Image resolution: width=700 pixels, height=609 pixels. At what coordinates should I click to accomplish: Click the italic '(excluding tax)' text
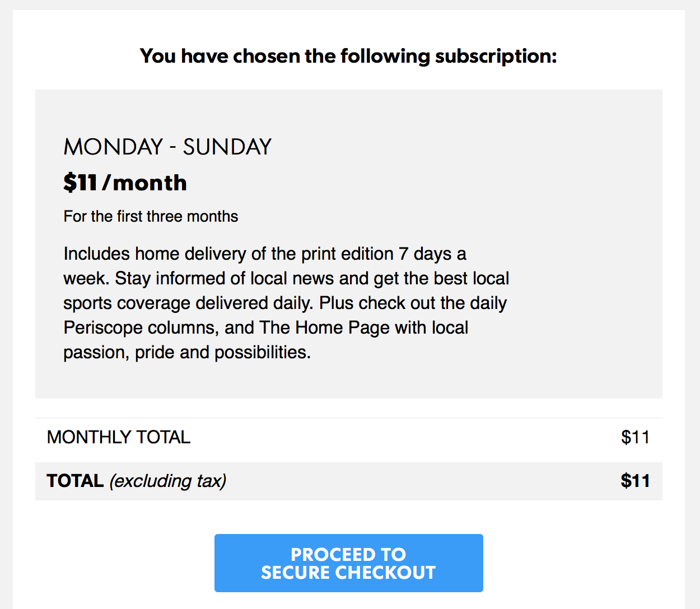168,481
